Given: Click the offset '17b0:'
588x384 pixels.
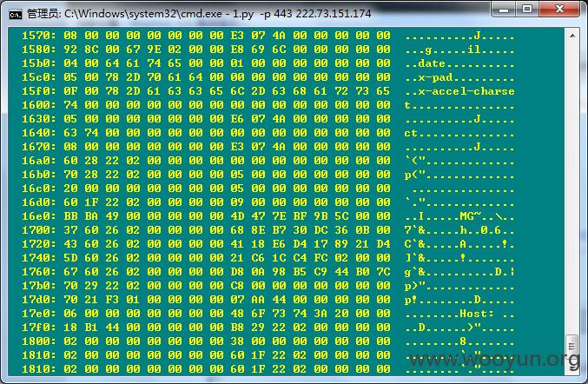Looking at the screenshot, I should [38, 285].
